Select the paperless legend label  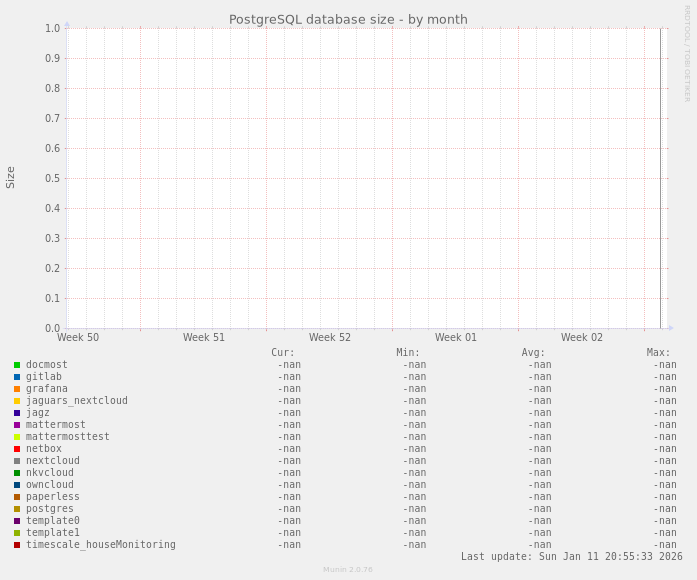pyautogui.click(x=52, y=496)
